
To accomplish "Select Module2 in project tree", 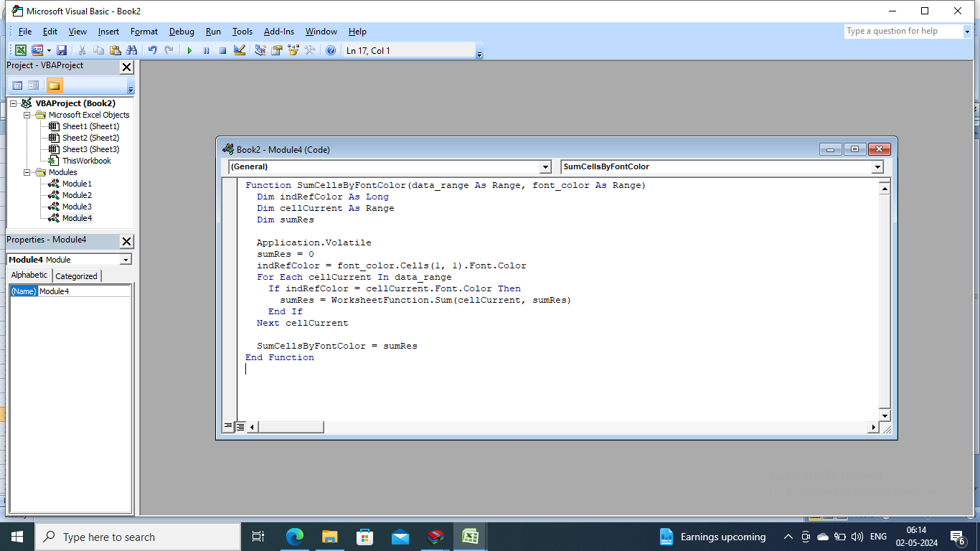I will 77,195.
